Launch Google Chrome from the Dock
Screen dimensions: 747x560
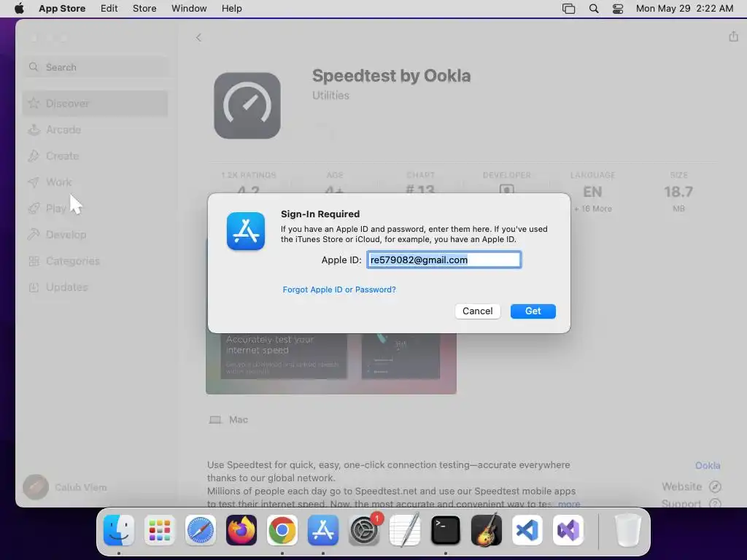(282, 530)
